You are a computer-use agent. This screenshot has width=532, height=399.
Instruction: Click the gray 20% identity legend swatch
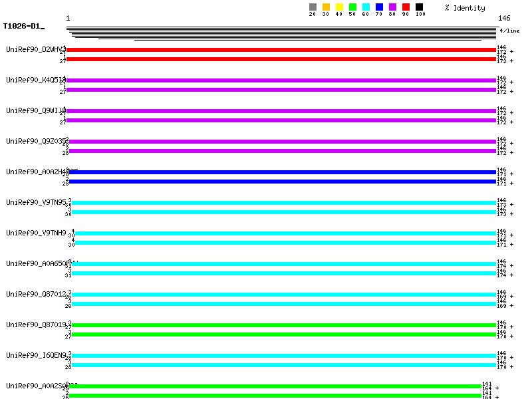coord(313,7)
